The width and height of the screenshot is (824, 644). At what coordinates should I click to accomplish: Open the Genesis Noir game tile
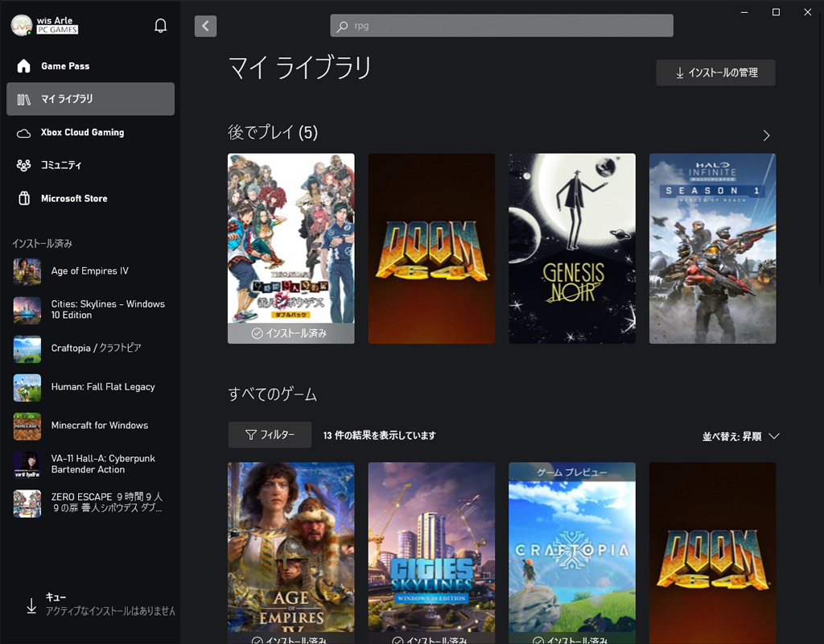click(571, 248)
